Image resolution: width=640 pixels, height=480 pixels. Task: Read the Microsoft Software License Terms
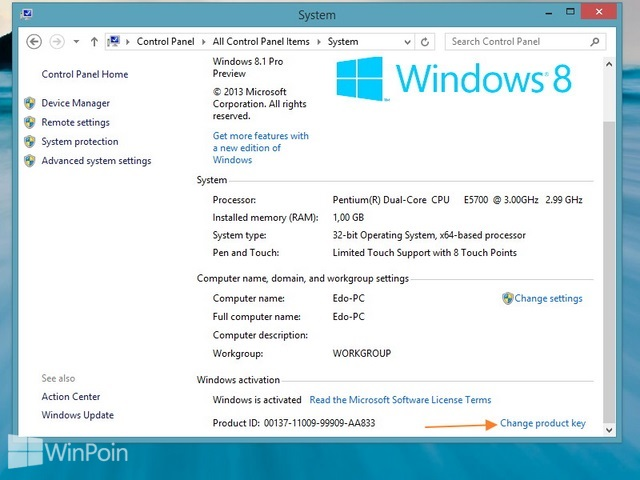click(x=400, y=400)
